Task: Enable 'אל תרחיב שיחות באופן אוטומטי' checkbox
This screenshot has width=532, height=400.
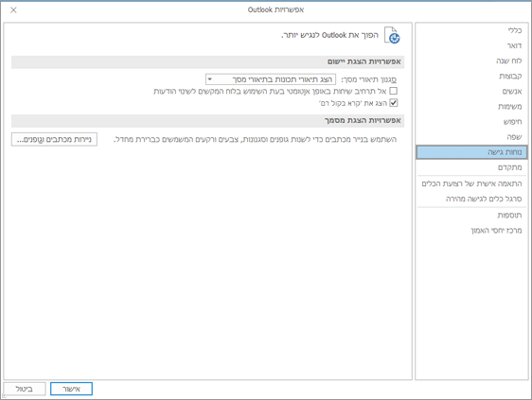Action: click(x=393, y=91)
